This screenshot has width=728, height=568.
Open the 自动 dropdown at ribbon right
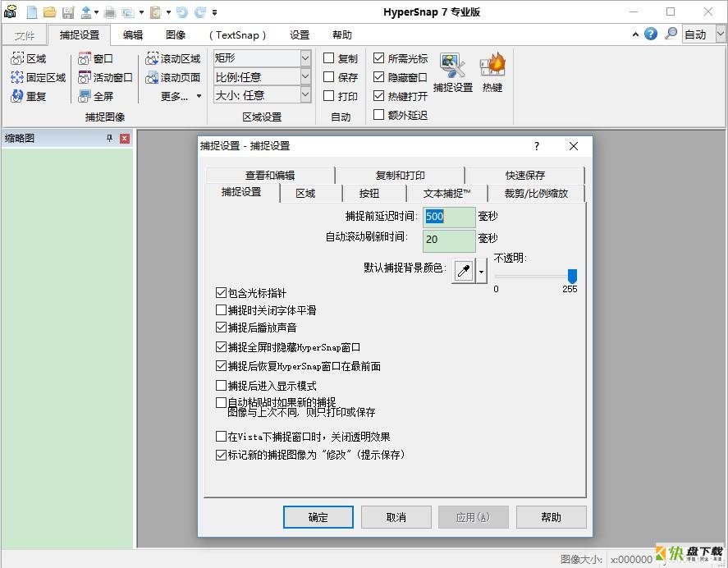[720, 34]
